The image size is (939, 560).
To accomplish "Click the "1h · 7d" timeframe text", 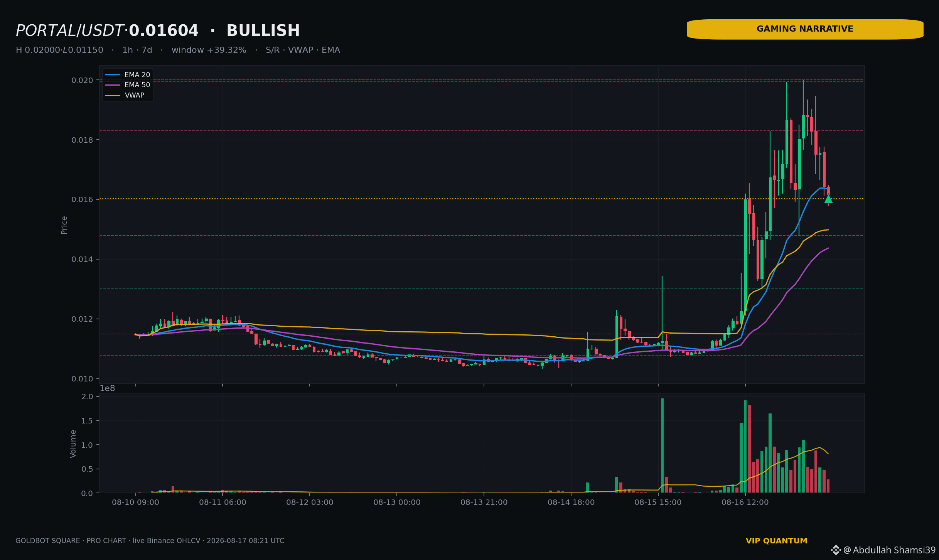I will tap(137, 50).
